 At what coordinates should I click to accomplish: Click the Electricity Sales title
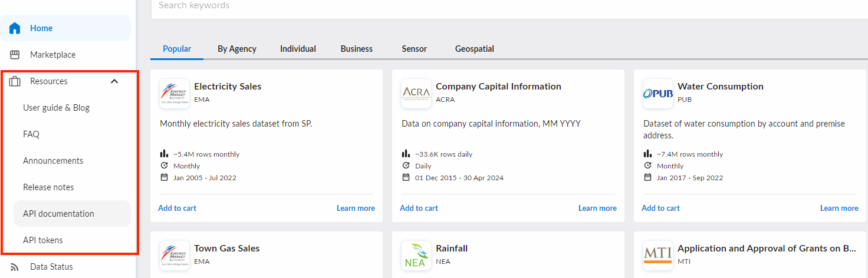click(228, 87)
